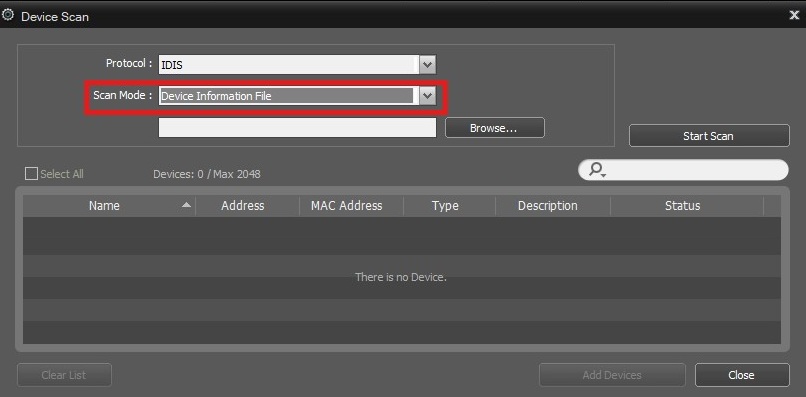Screen dimensions: 806x397
Task: Click the Add Devices button
Action: pos(612,375)
